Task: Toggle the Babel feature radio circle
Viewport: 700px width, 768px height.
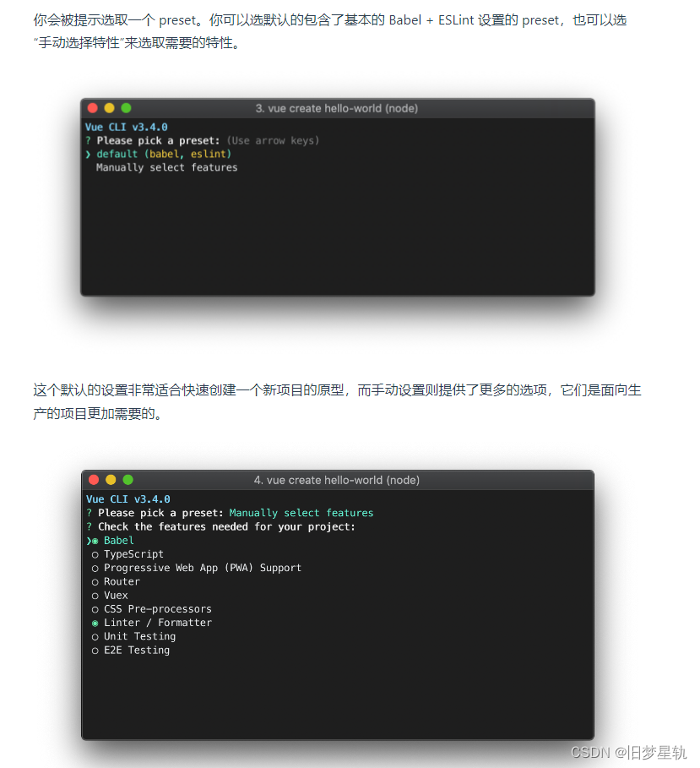Action: [x=95, y=542]
